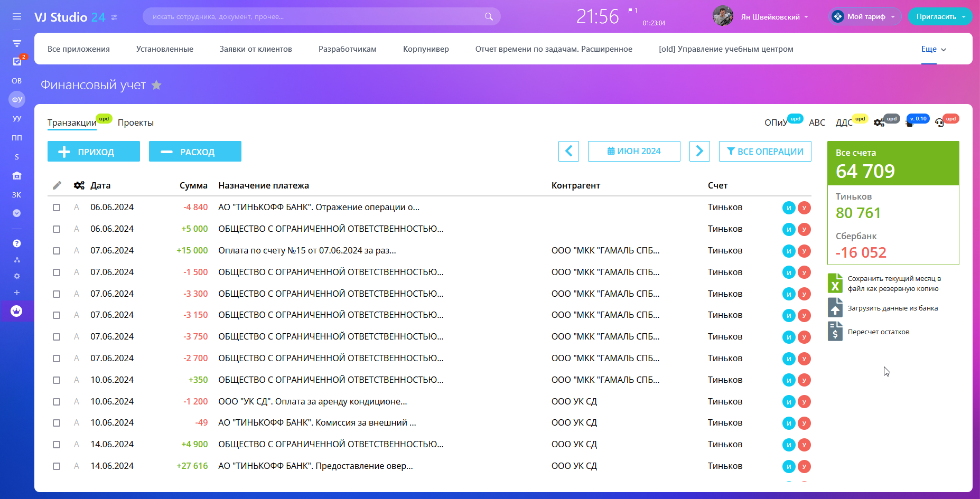
Task: Check the box for the -4 840 transaction
Action: point(57,208)
